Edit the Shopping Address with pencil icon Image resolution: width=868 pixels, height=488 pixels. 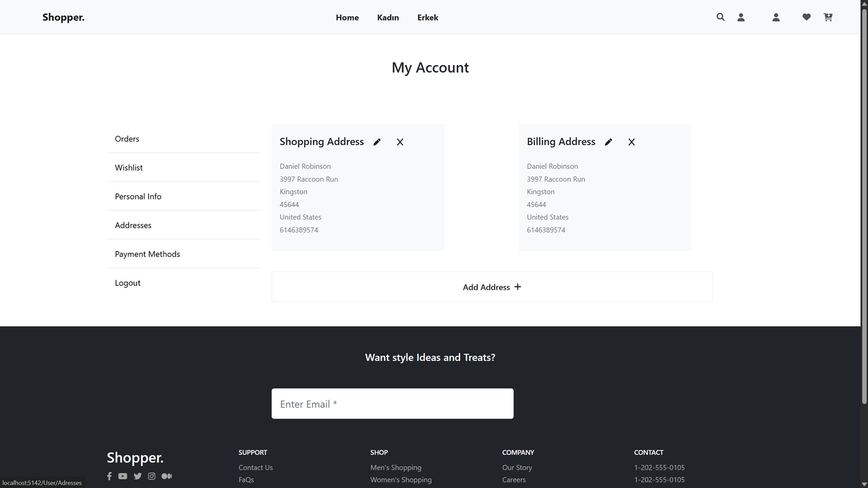coord(377,142)
